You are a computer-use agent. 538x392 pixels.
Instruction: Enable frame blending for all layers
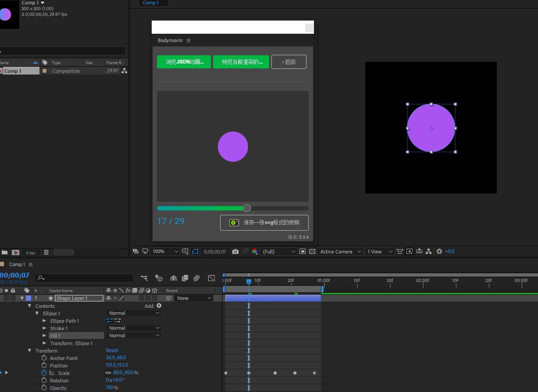click(x=185, y=278)
